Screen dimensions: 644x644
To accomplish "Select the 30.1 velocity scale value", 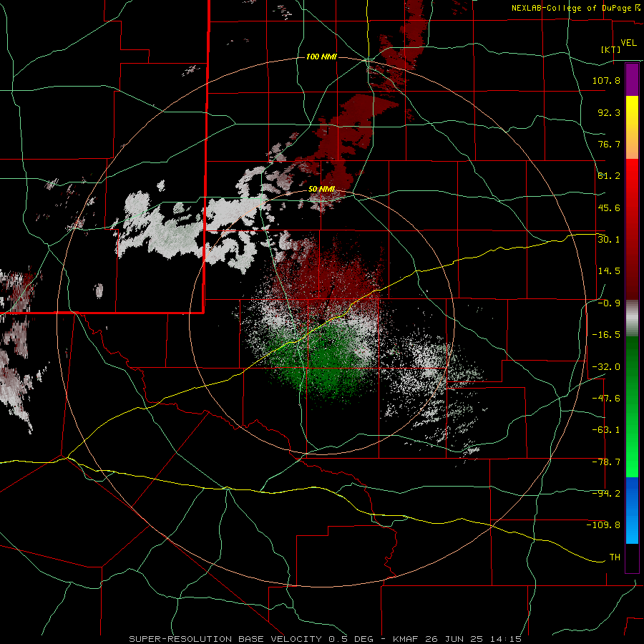I will click(609, 240).
